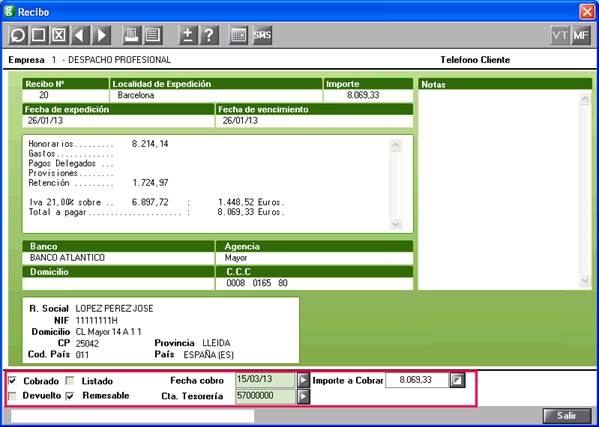This screenshot has height=427, width=599.
Task: Click the crossed square toolbar icon
Action: pos(58,36)
